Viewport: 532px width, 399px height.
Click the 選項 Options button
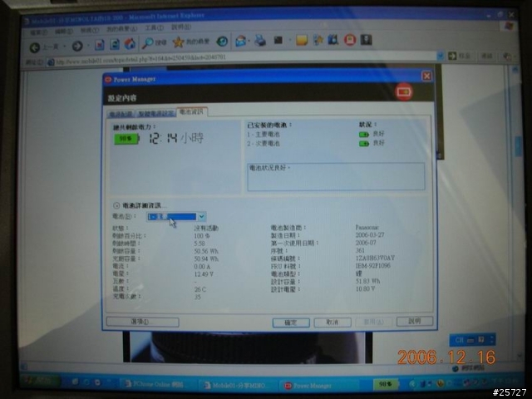[142, 322]
